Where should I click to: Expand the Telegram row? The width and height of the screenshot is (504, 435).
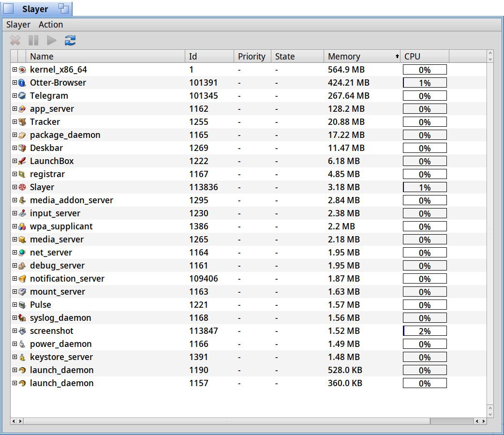pyautogui.click(x=15, y=95)
